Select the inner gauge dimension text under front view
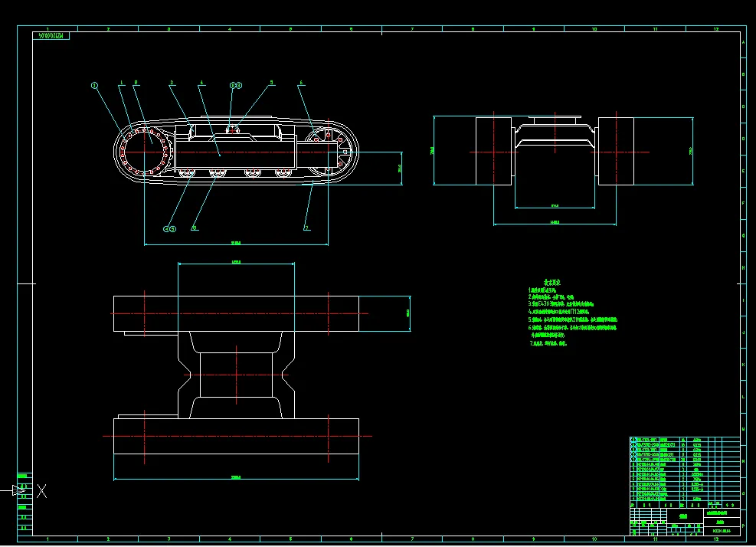 point(555,206)
